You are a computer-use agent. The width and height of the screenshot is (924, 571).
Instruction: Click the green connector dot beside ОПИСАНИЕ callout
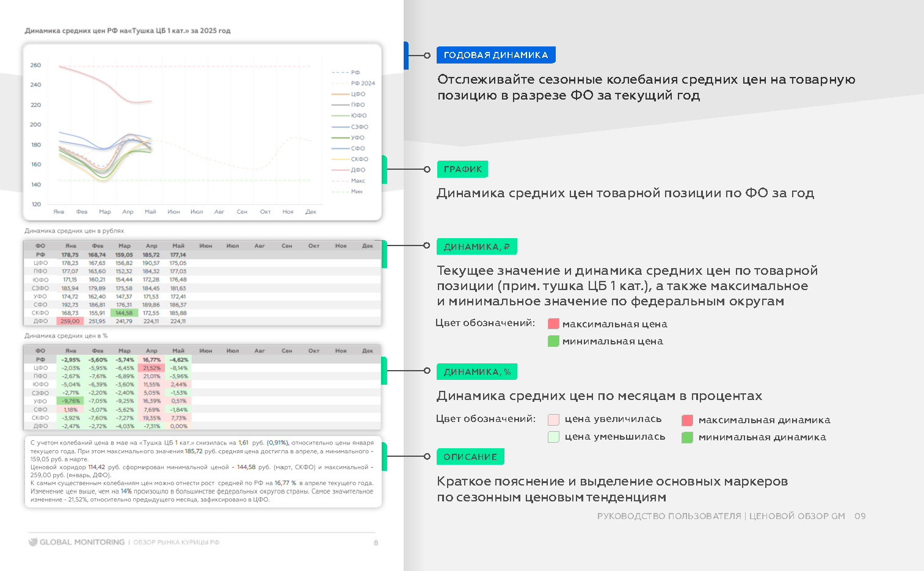(x=426, y=456)
